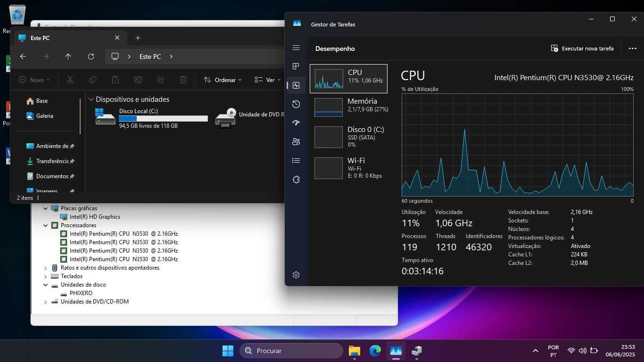Click the Copy icon in Explorer toolbar
Screen dimensions: 644x362
pos(93,80)
